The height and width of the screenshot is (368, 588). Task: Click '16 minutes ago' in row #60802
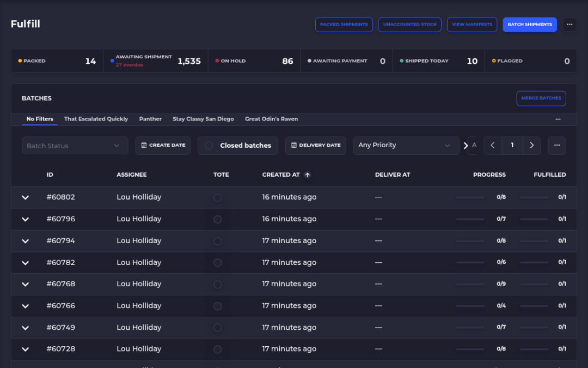289,197
